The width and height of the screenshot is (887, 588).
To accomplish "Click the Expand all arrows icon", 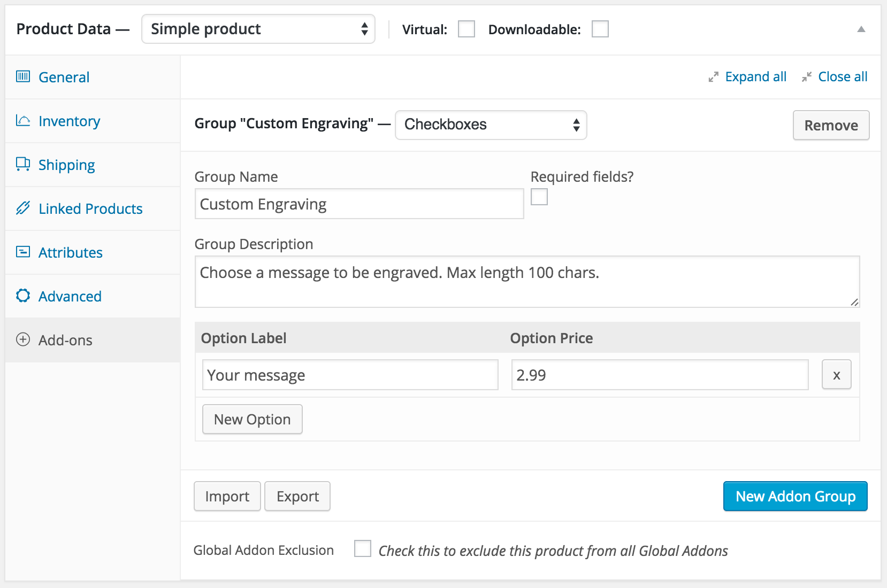I will pyautogui.click(x=713, y=77).
